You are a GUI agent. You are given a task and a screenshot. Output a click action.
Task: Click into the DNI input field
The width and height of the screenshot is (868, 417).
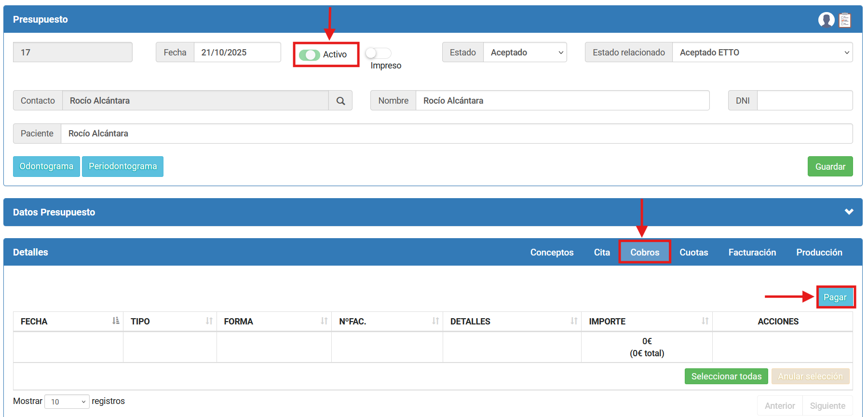click(804, 101)
